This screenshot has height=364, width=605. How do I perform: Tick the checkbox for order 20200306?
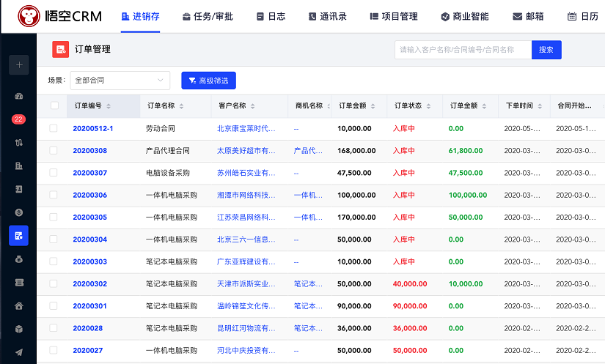[x=54, y=195]
